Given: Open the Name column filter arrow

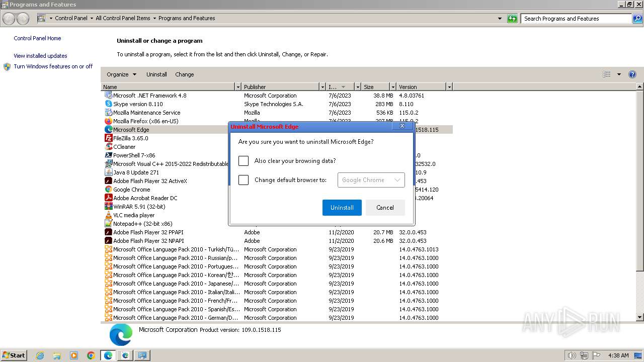Looking at the screenshot, I should pyautogui.click(x=238, y=87).
